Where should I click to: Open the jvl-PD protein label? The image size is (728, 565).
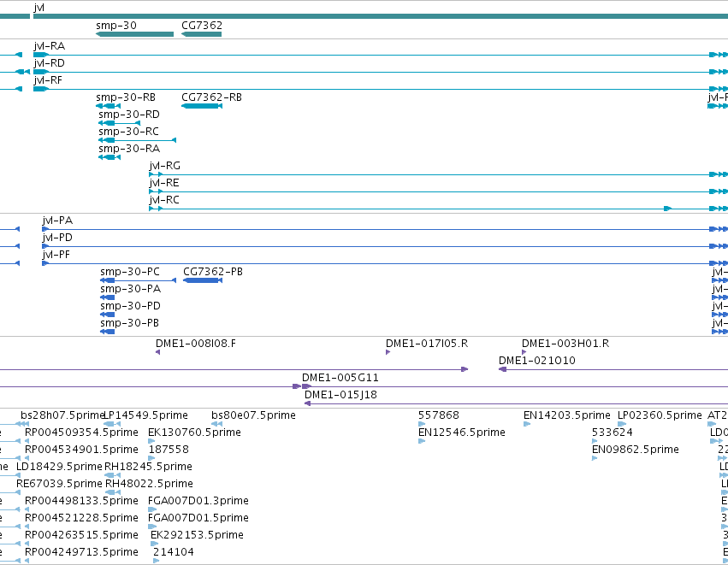click(x=57, y=238)
